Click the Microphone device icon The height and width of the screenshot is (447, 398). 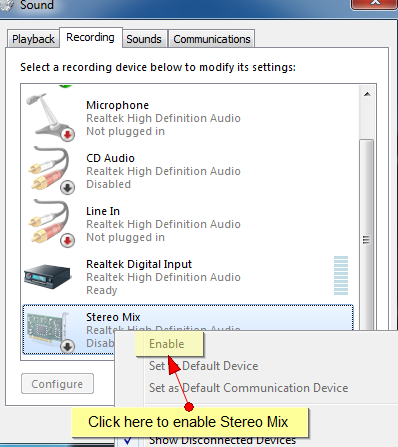coord(51,117)
